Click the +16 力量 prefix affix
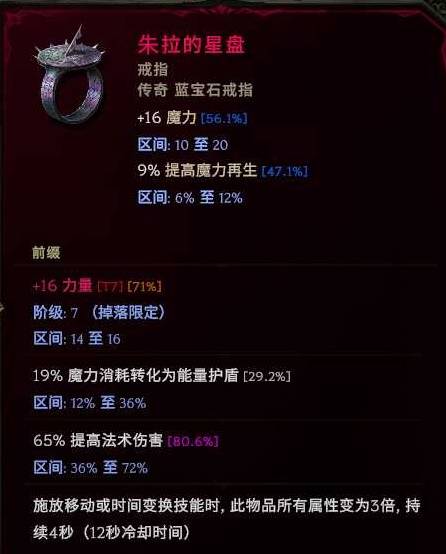 coord(63,285)
